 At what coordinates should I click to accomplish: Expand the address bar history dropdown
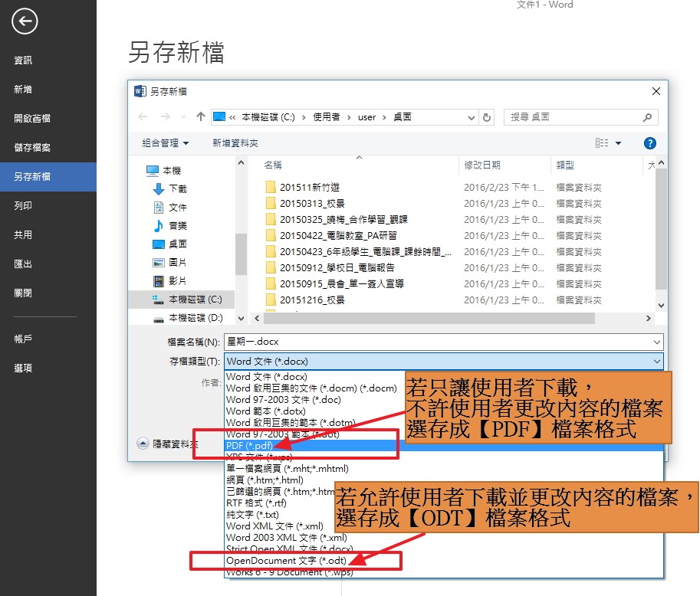(471, 117)
